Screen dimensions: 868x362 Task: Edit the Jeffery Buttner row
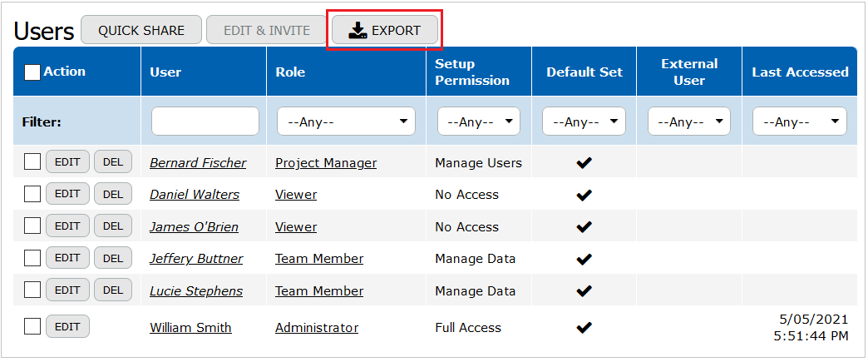[x=67, y=258]
